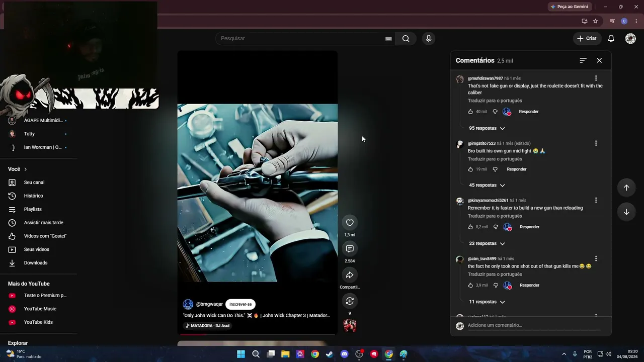Go to next Short with down arrow
The image size is (644, 362).
626,212
